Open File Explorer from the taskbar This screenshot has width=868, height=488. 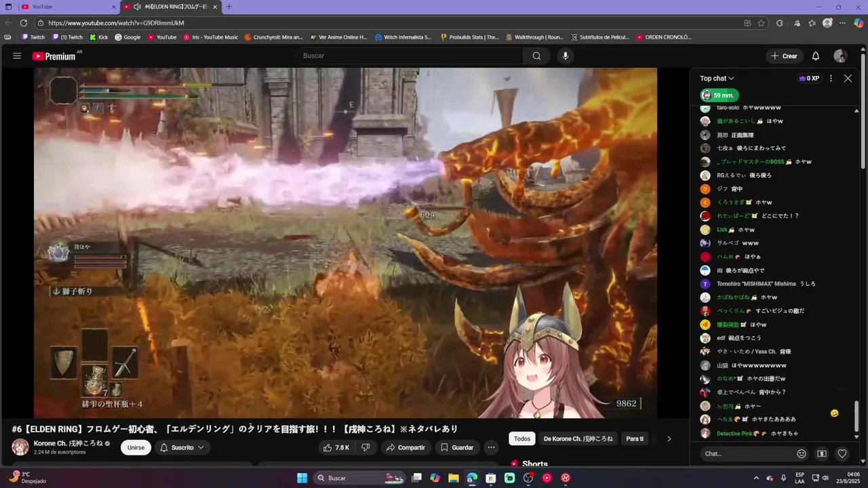point(453,478)
